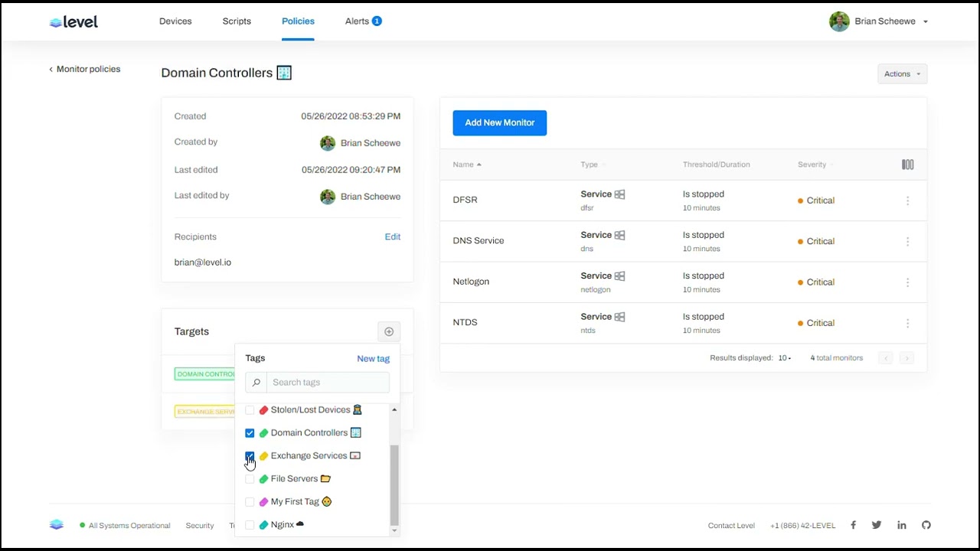Sort monitors by Name column
980x551 pixels.
(x=466, y=165)
